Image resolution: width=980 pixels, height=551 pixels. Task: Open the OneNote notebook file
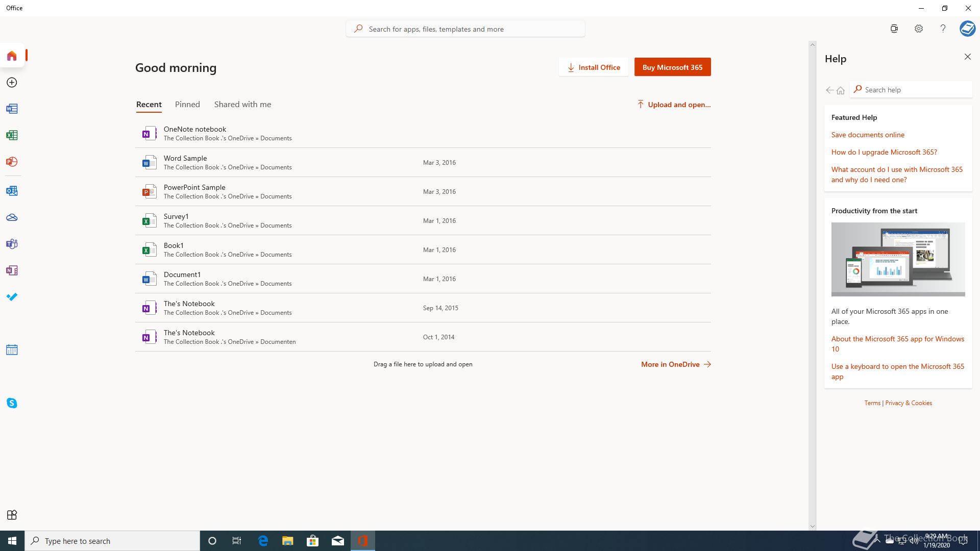pyautogui.click(x=423, y=133)
